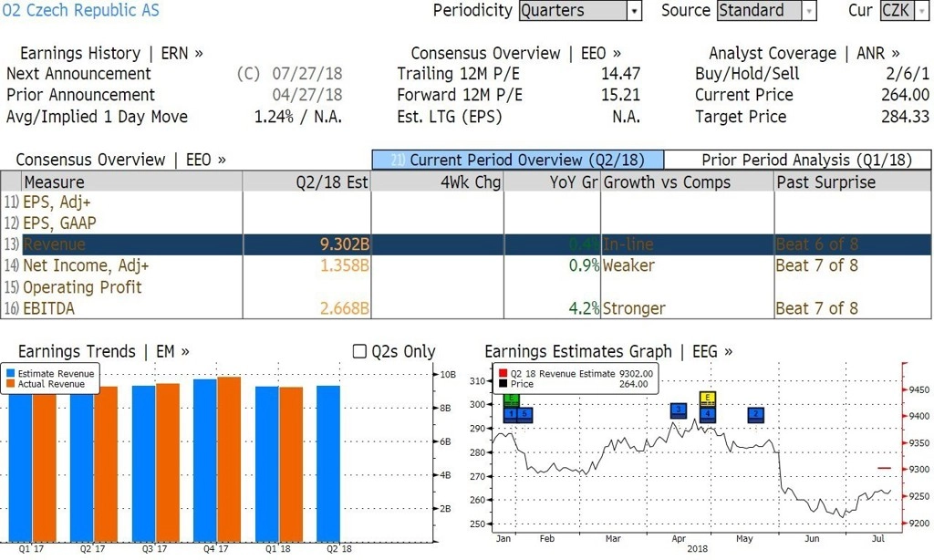Click the black Price legend swatch
The image size is (934, 560).
[x=503, y=384]
